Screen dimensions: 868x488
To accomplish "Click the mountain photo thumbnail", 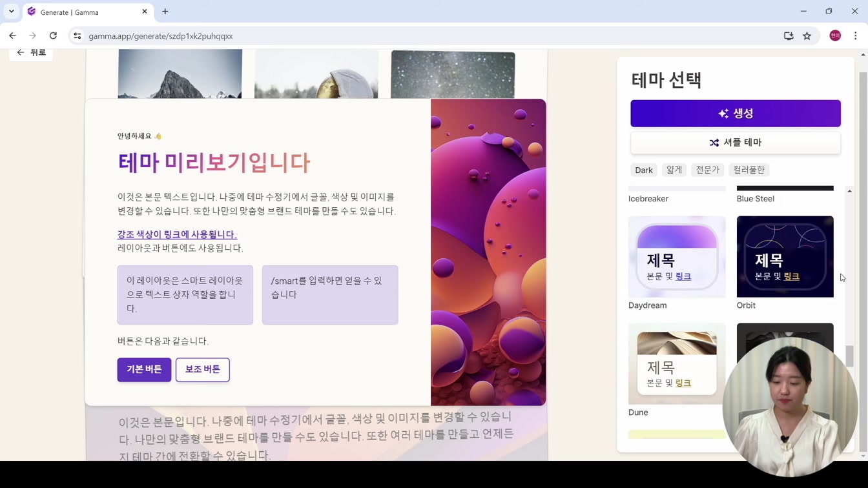I will [x=180, y=74].
